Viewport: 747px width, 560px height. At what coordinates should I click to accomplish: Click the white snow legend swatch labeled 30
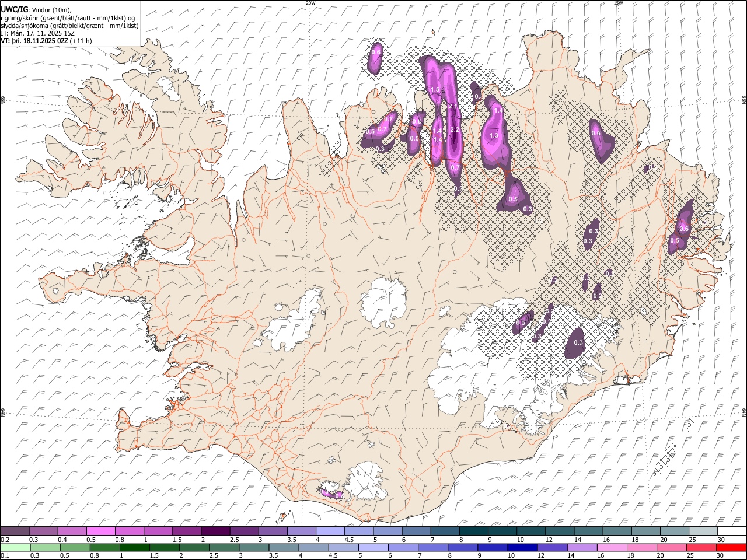pyautogui.click(x=731, y=531)
